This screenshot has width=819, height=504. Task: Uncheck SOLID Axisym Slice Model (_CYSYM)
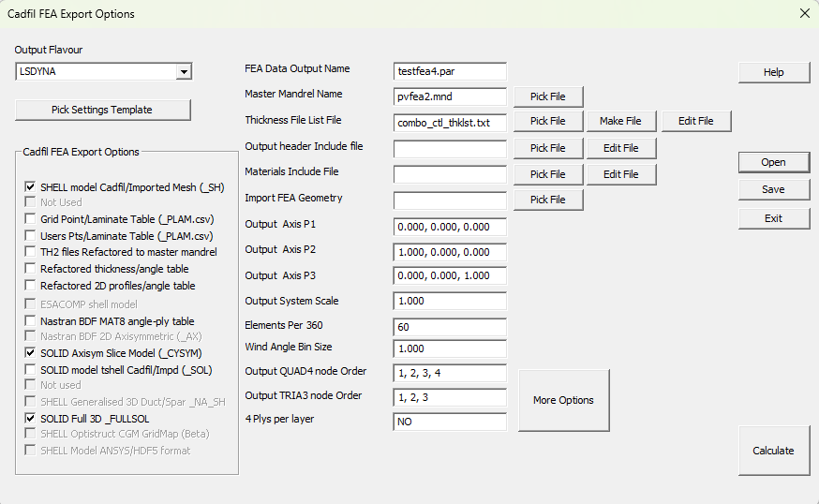(30, 352)
